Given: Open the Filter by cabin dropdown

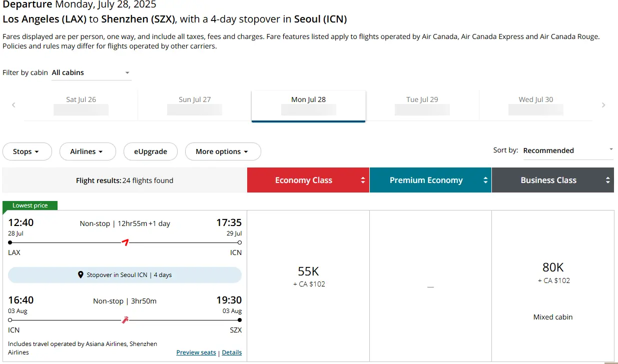Looking at the screenshot, I should click(x=92, y=73).
